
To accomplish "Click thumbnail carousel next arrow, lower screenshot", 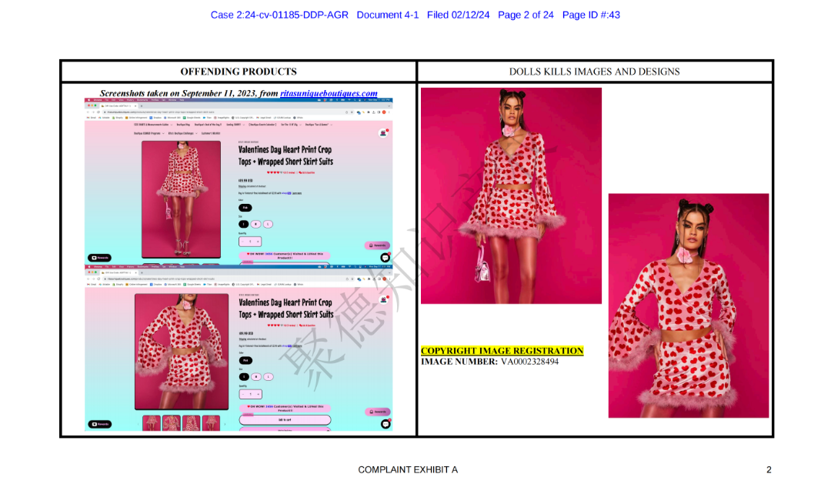I will [225, 424].
